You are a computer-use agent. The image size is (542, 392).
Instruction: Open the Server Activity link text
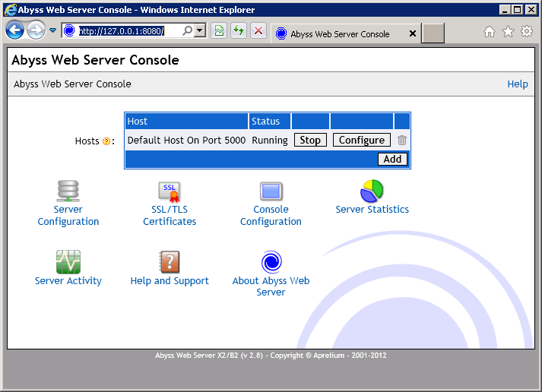[68, 281]
